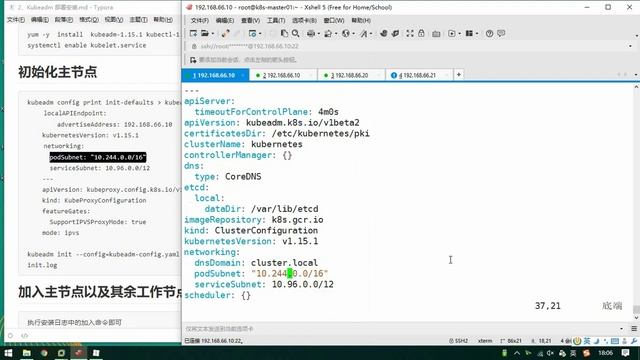Open Typora 主题(T) menu

pos(138,20)
